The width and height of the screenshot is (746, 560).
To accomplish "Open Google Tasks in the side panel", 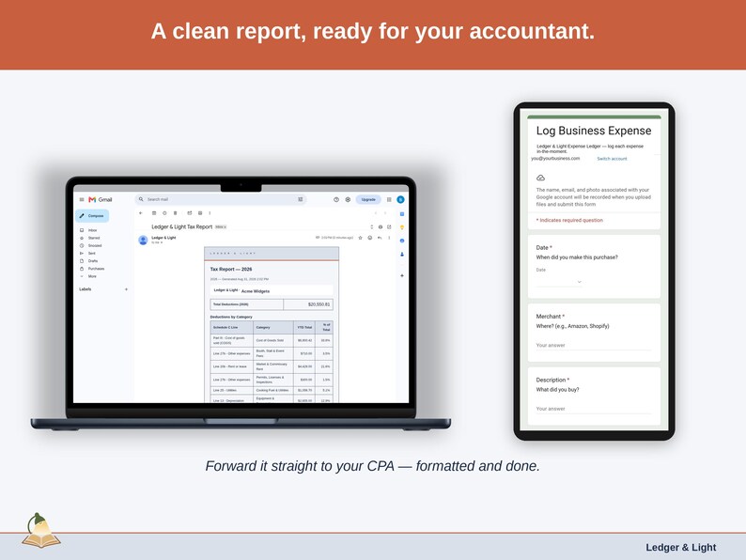I will pos(402,241).
